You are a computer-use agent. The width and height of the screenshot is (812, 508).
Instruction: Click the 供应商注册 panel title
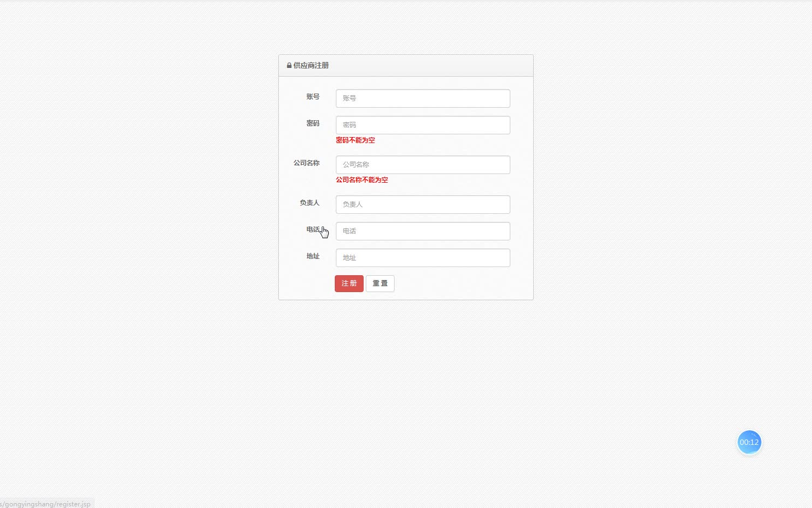(311, 65)
